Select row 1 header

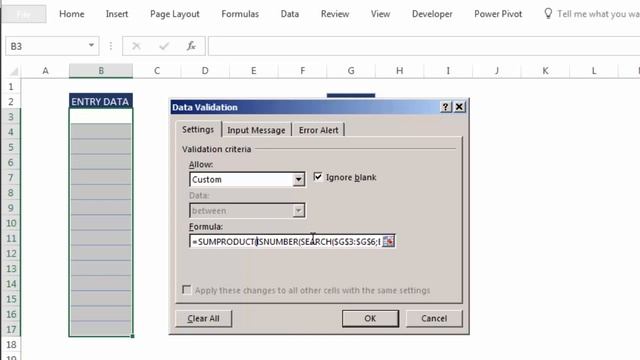[11, 87]
